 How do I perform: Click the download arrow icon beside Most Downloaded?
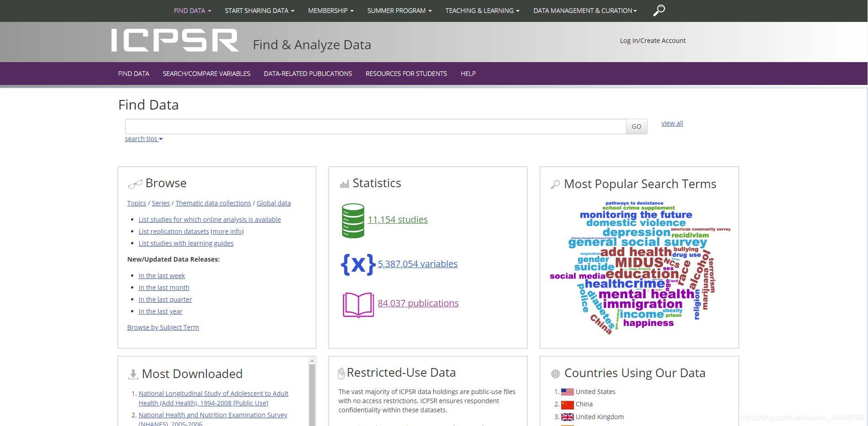coord(133,374)
